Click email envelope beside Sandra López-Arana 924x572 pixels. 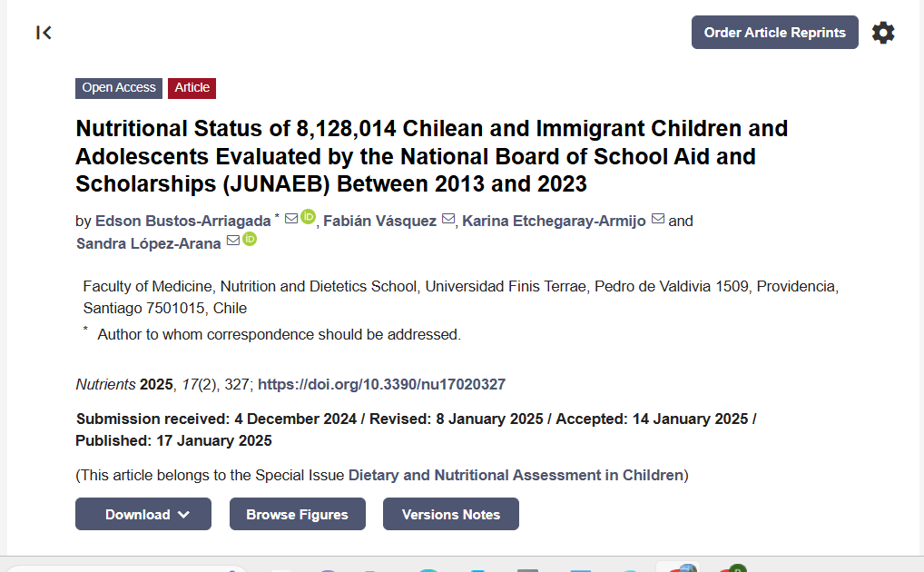(x=232, y=242)
